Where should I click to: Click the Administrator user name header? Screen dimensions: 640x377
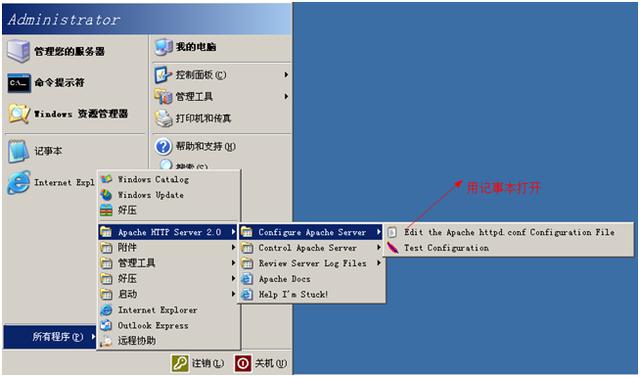coord(64,20)
